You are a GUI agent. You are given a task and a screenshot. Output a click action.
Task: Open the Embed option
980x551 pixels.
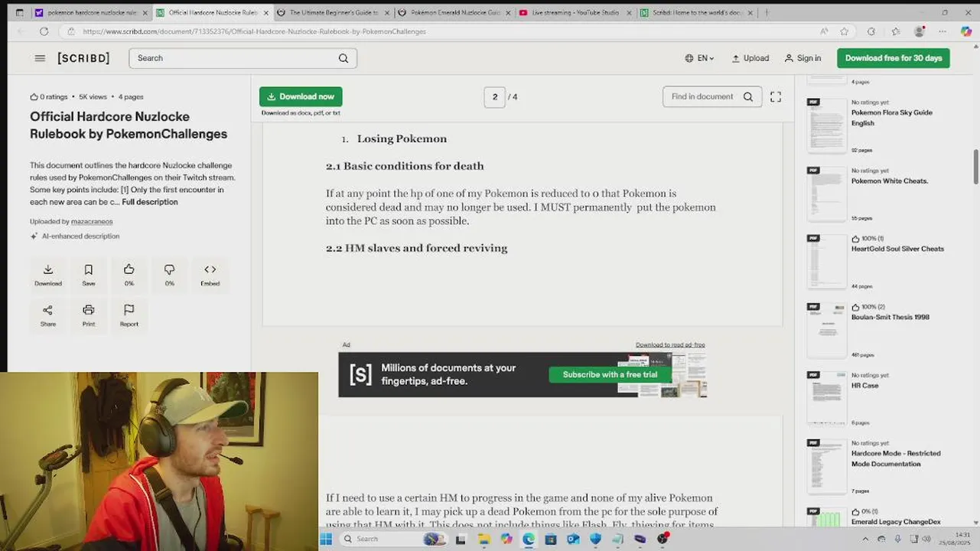210,274
